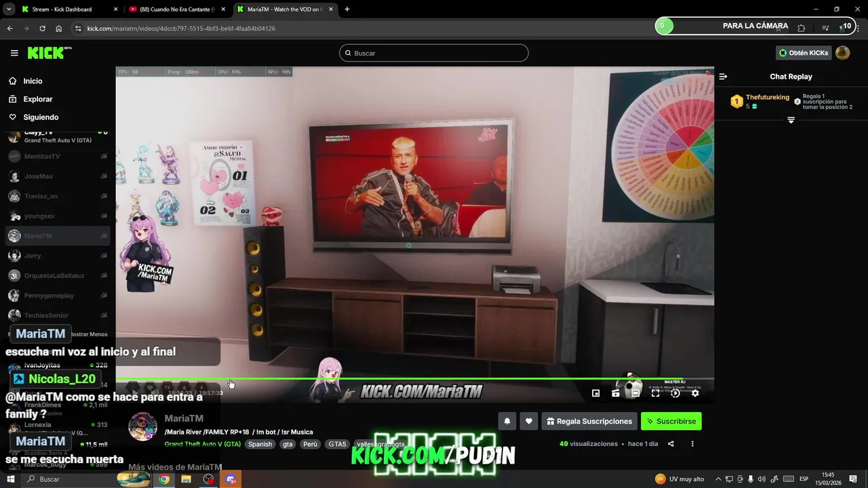868x488 pixels.
Task: Click the GTA5 tag
Action: (x=337, y=445)
